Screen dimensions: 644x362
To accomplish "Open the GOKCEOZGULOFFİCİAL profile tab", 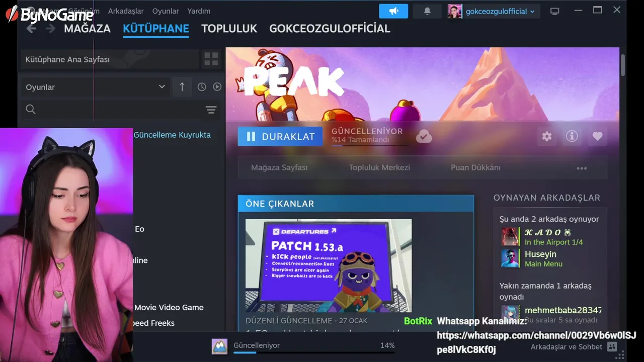I will click(x=330, y=29).
